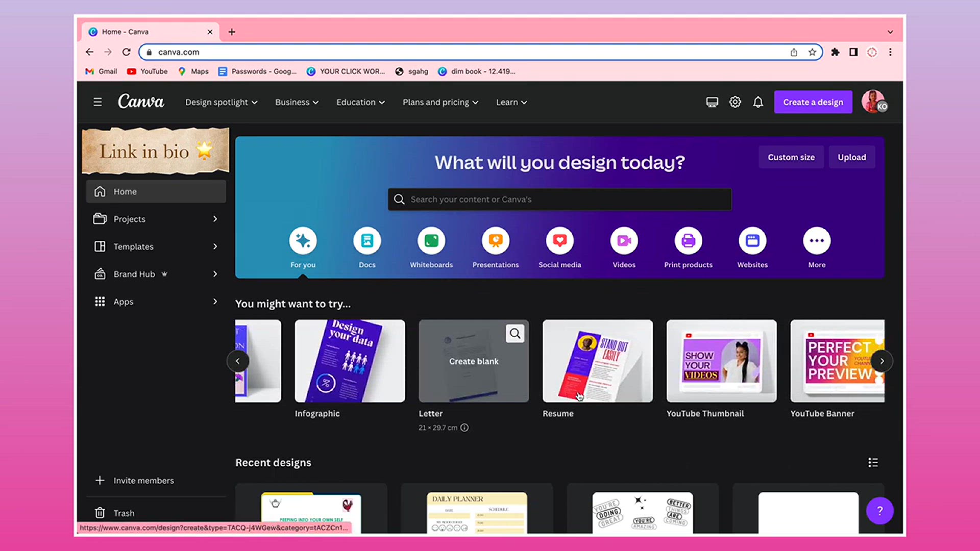Open the Gmail bookmark
980x551 pixels.
pyautogui.click(x=101, y=71)
